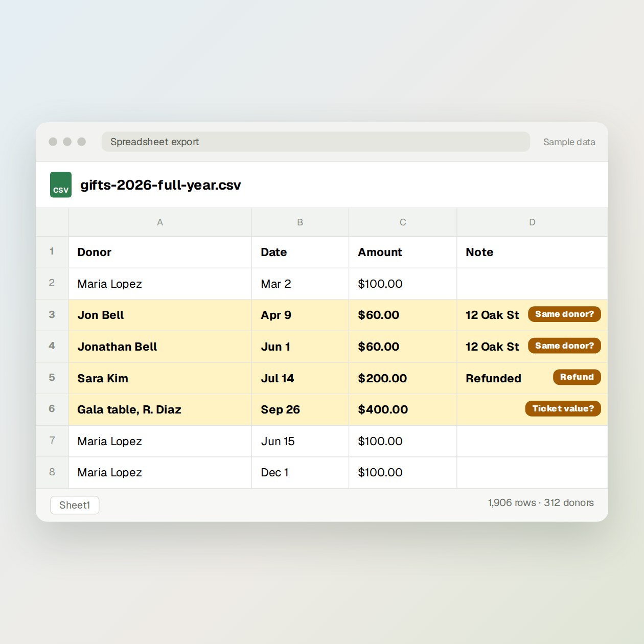Screen dimensions: 644x644
Task: Click the Sample data label
Action: click(569, 142)
